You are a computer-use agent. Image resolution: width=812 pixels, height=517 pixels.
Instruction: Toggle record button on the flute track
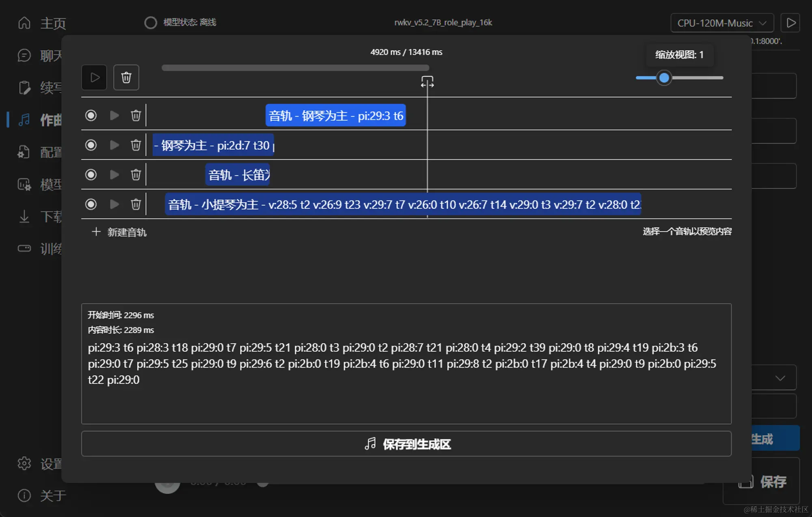(x=91, y=175)
